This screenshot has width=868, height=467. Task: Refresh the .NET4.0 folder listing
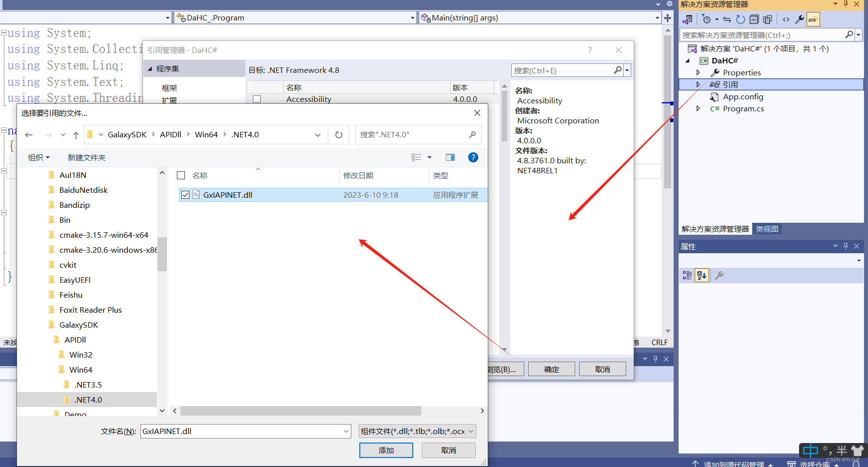(339, 135)
